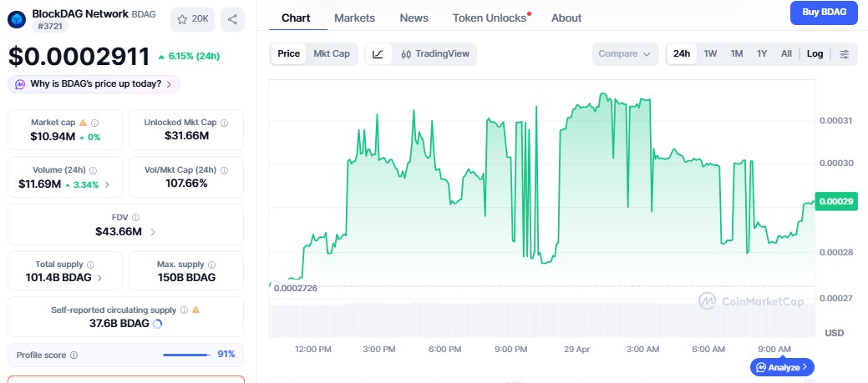Click the #3721 rank badge
This screenshot has width=868, height=383.
50,26
